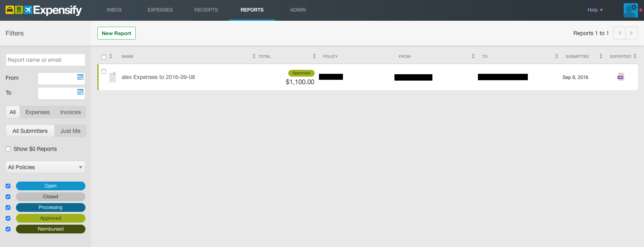644x247 pixels.
Task: Click the teal Processing status pill
Action: (x=51, y=207)
